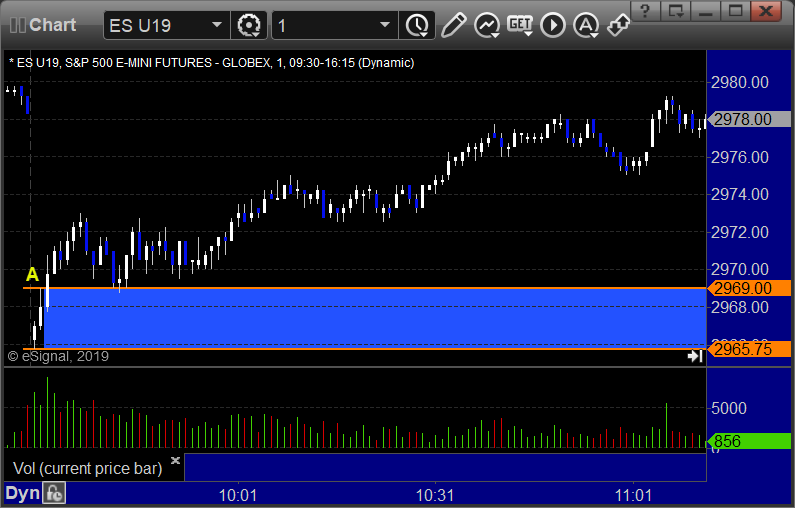Toggle the scale lock icon
This screenshot has width=795, height=508.
pyautogui.click(x=54, y=493)
